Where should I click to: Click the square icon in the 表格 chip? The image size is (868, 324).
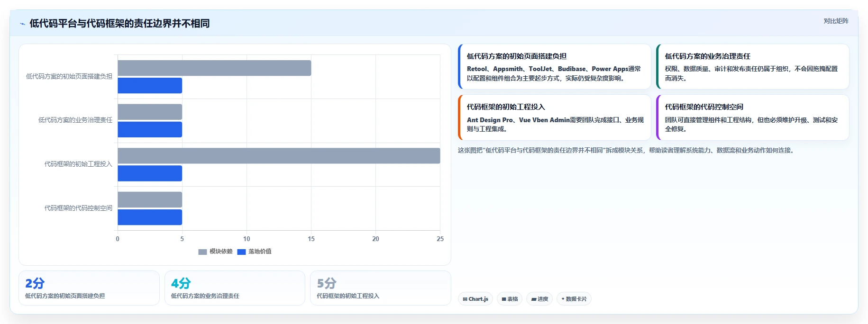504,299
